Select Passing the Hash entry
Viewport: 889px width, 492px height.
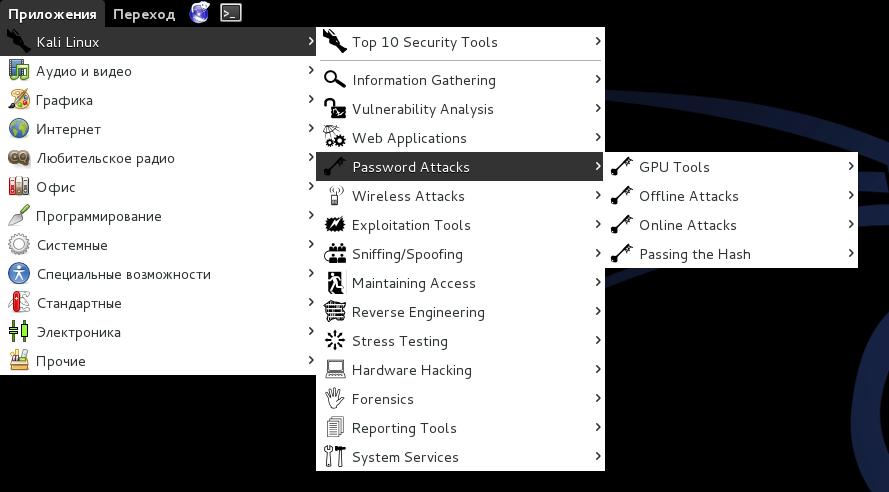point(694,254)
